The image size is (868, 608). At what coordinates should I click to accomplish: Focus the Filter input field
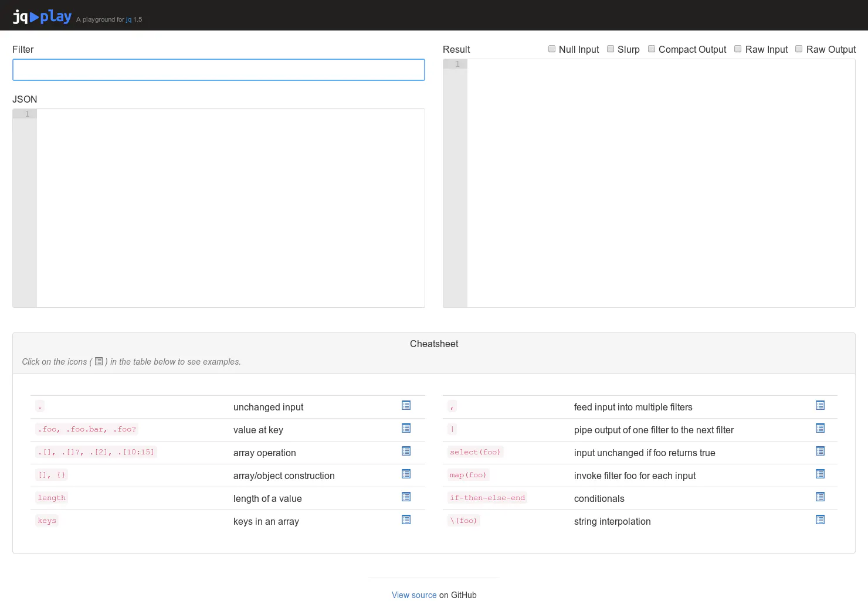[x=219, y=70]
